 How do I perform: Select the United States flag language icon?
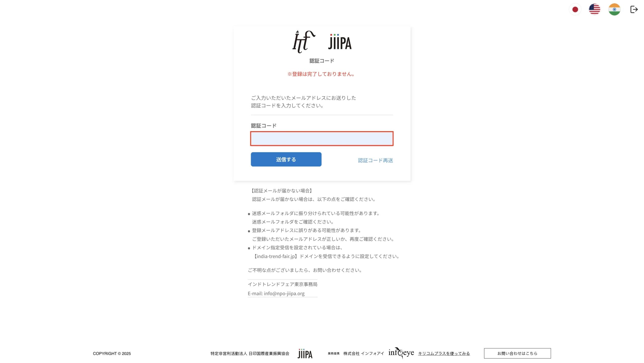(x=594, y=10)
